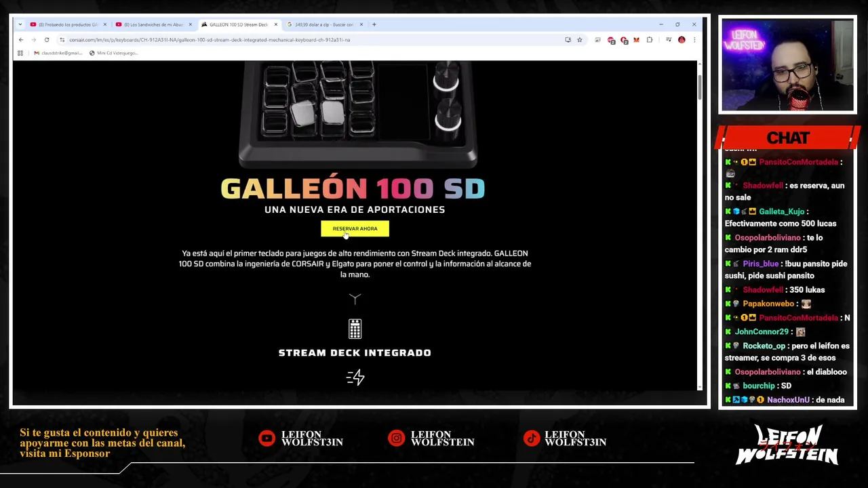Viewport: 868px width, 488px height.
Task: Click the GALLEÓN 100 SD heading
Action: pyautogui.click(x=353, y=188)
